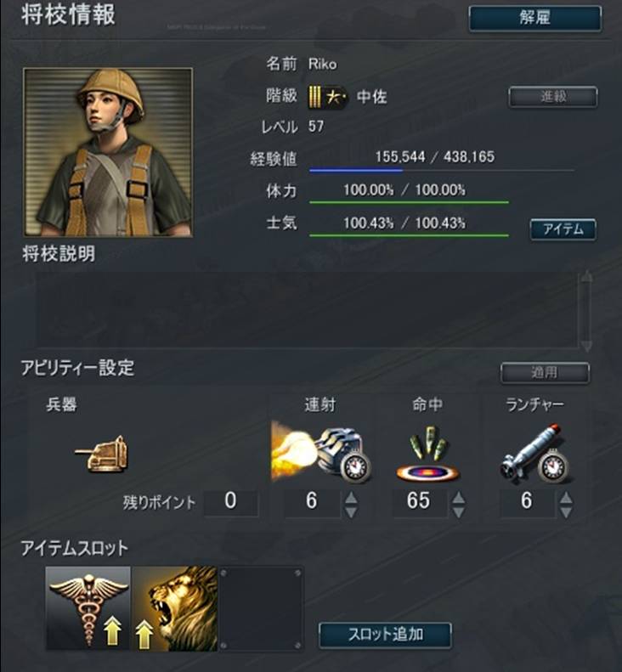Click the 命中 accuracy target icon
Image resolution: width=622 pixels, height=672 pixels.
(427, 455)
